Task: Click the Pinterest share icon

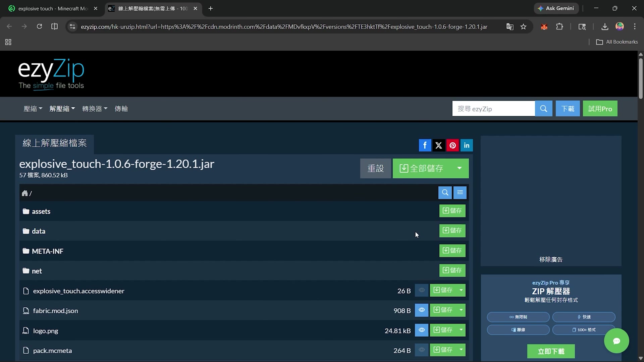Action: point(452,145)
